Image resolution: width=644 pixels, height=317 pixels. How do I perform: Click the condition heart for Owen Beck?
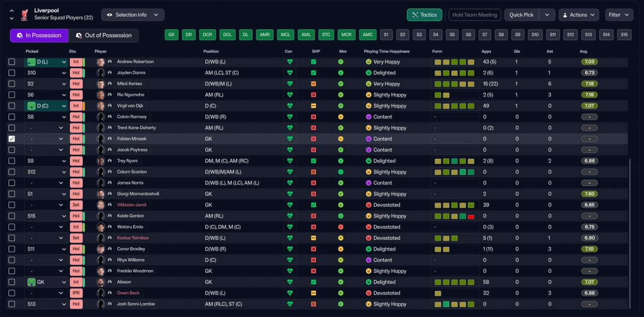click(289, 293)
